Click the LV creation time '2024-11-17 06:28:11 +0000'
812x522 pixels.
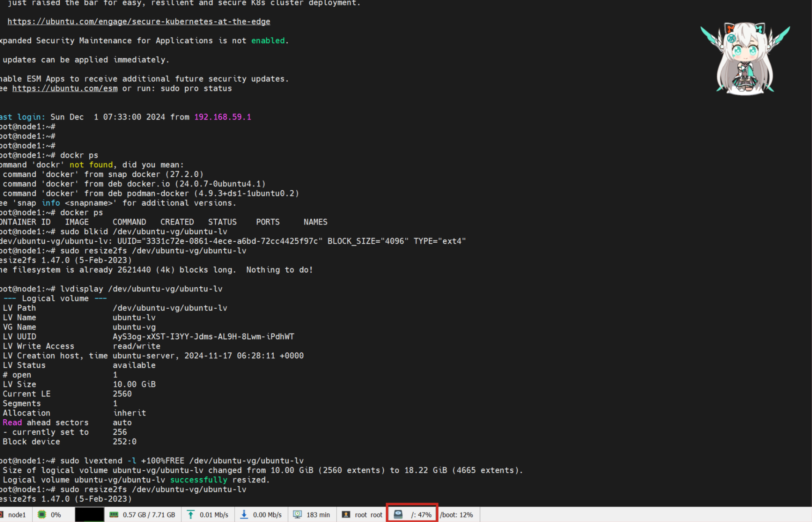pos(244,355)
